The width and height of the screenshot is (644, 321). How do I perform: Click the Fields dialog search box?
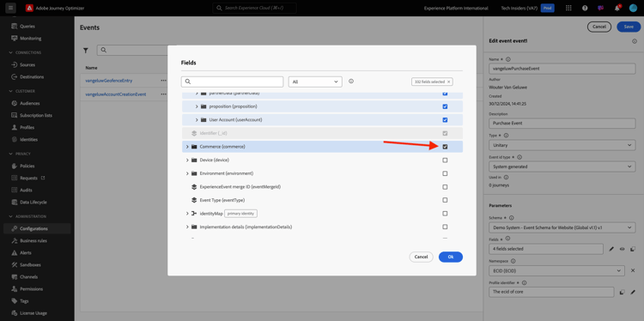click(x=232, y=82)
